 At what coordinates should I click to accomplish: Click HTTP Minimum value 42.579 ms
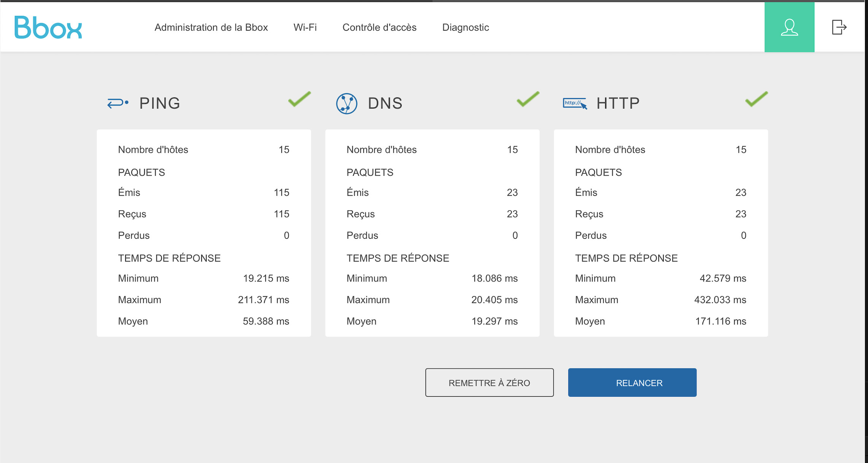coord(723,278)
